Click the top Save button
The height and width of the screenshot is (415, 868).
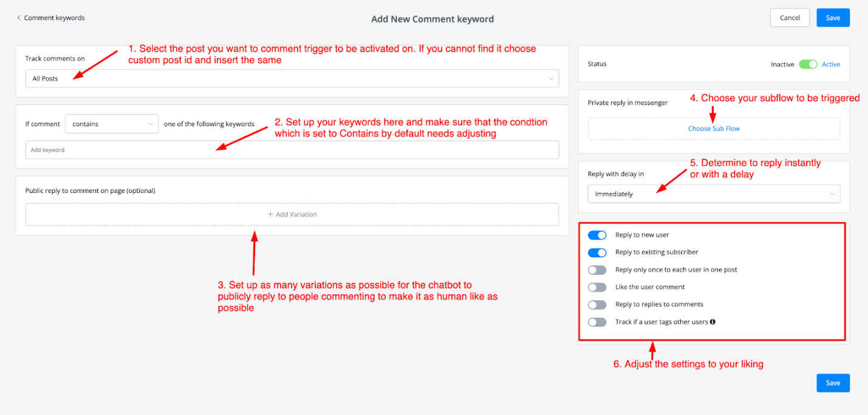(833, 18)
